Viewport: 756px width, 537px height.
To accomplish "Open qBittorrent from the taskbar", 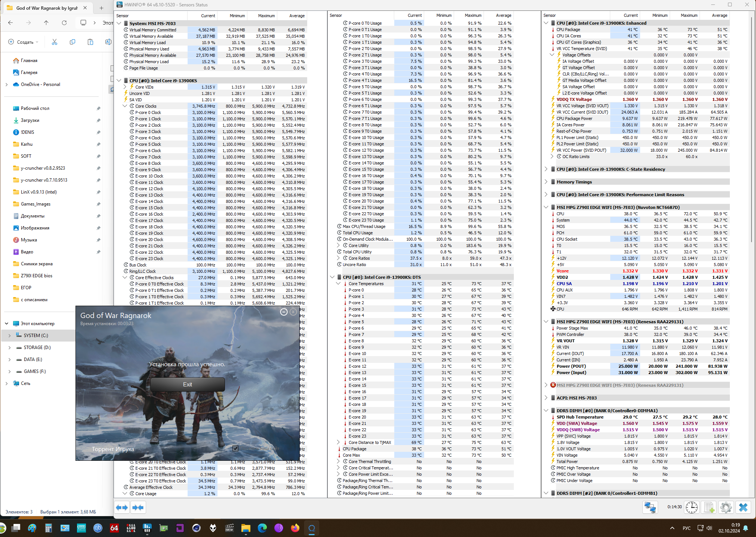I will [98, 528].
